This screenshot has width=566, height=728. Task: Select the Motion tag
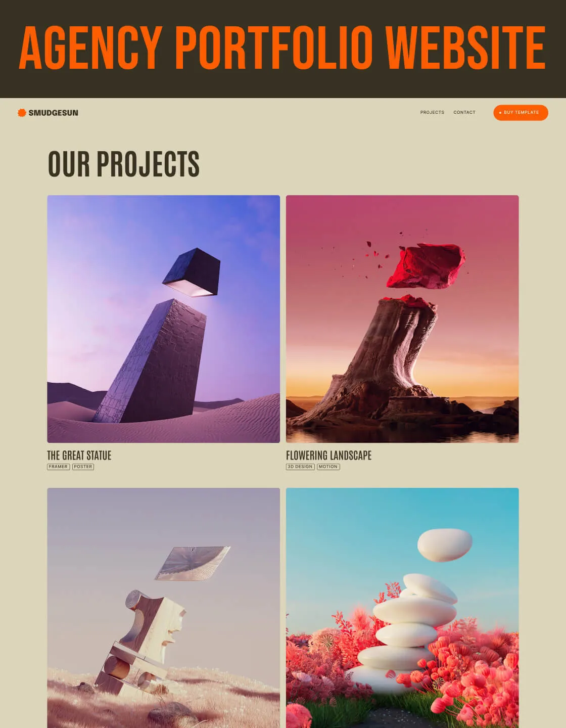coord(328,467)
